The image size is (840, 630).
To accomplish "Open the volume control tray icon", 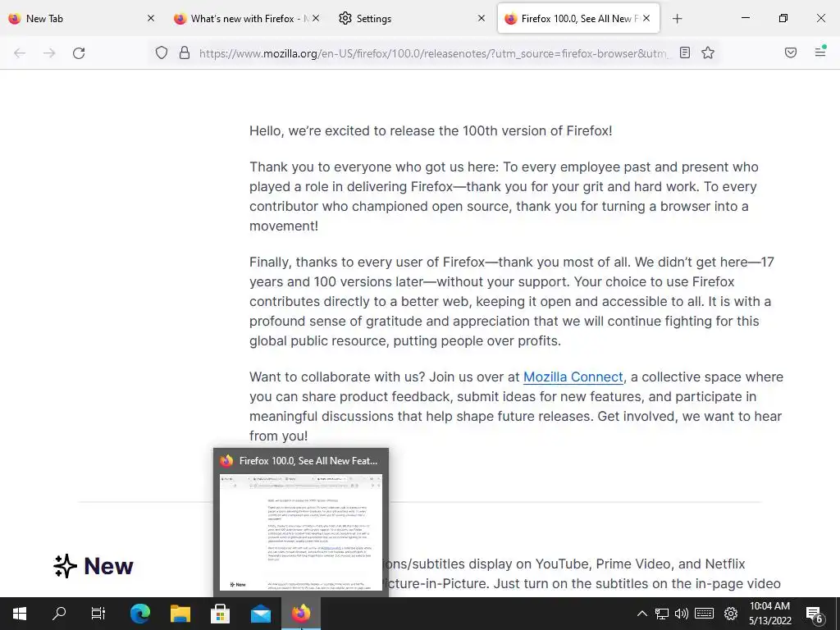I will click(x=682, y=614).
